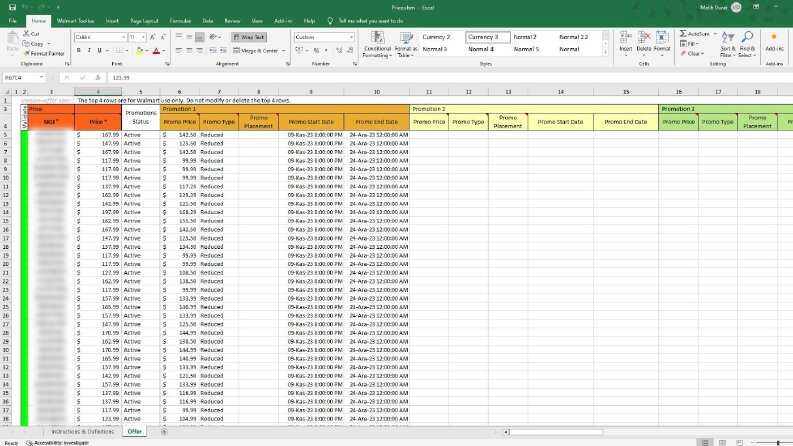This screenshot has height=446, width=793.
Task: Expand the cell Styles gallery
Action: (x=605, y=53)
